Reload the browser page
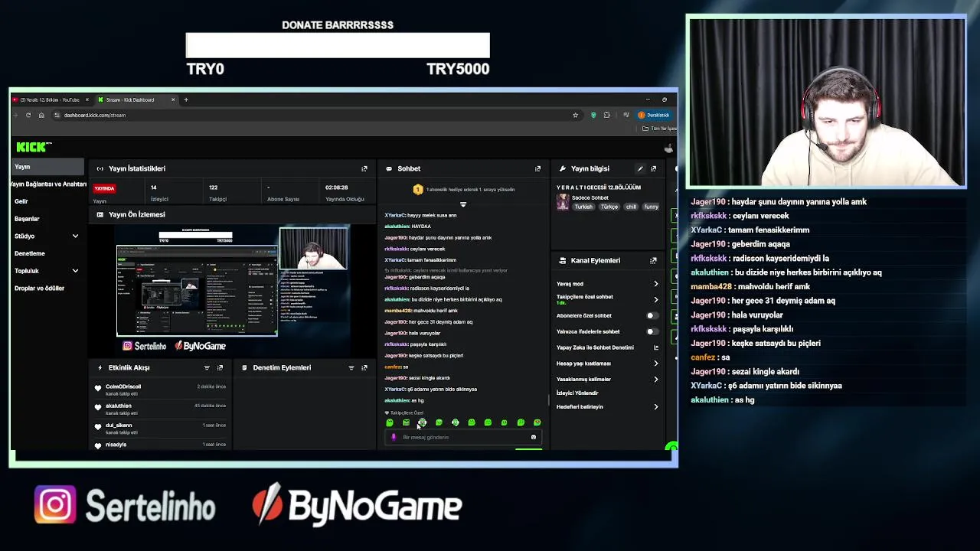This screenshot has width=980, height=551. [28, 115]
